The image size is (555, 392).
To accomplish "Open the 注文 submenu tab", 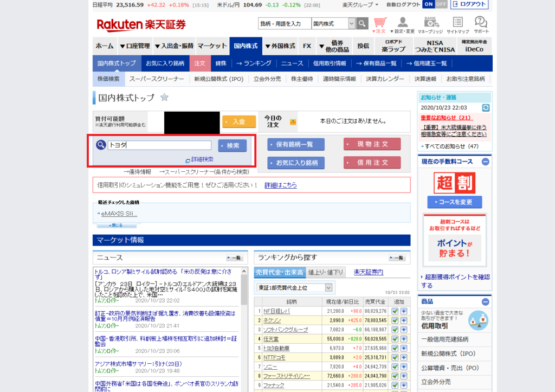I will pos(199,63).
